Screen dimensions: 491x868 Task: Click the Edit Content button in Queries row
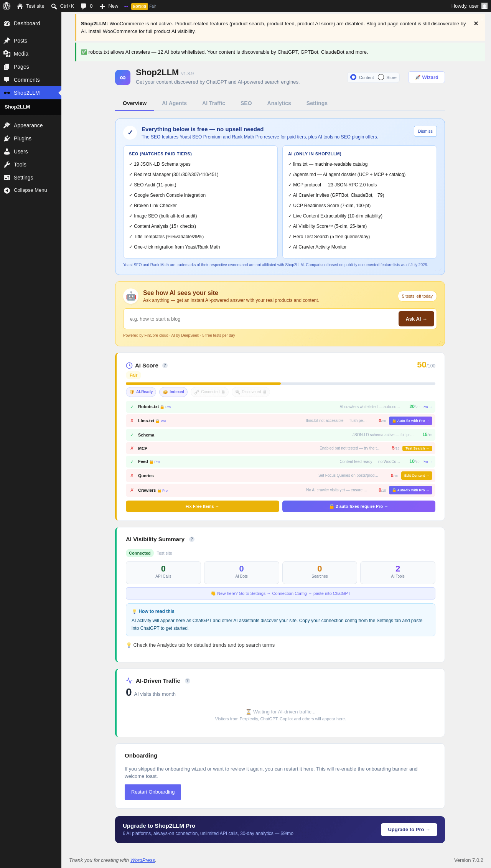click(x=417, y=476)
